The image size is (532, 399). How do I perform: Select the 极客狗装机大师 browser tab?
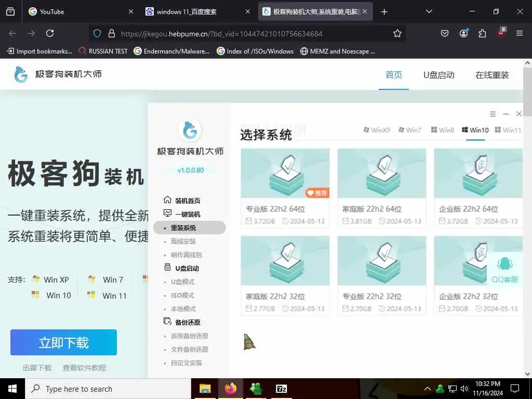[x=315, y=11]
